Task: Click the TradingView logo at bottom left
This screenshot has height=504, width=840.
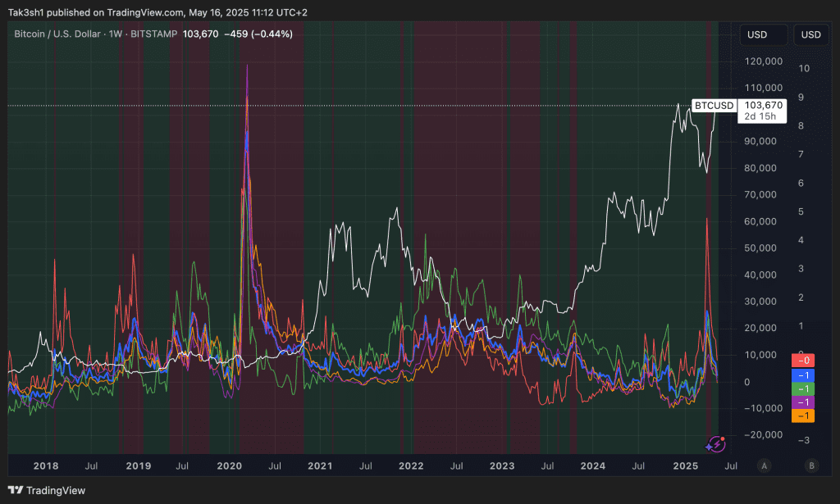Action: point(47,490)
